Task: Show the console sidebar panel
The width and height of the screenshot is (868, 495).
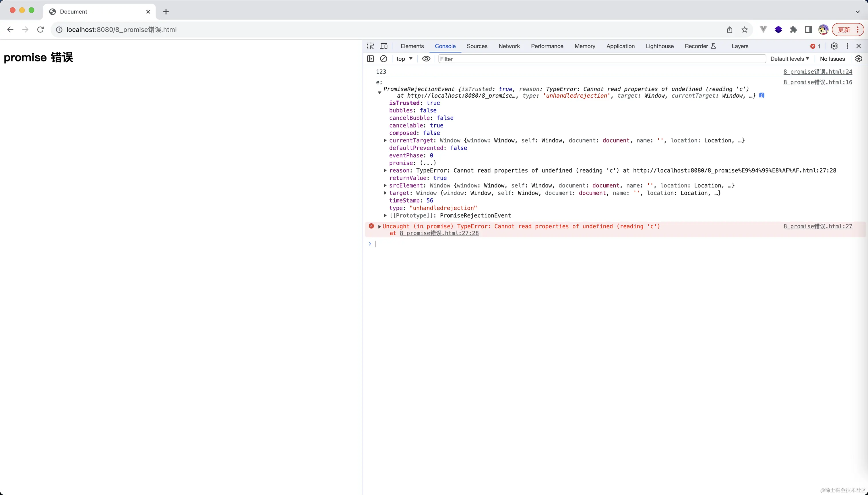Action: 371,59
